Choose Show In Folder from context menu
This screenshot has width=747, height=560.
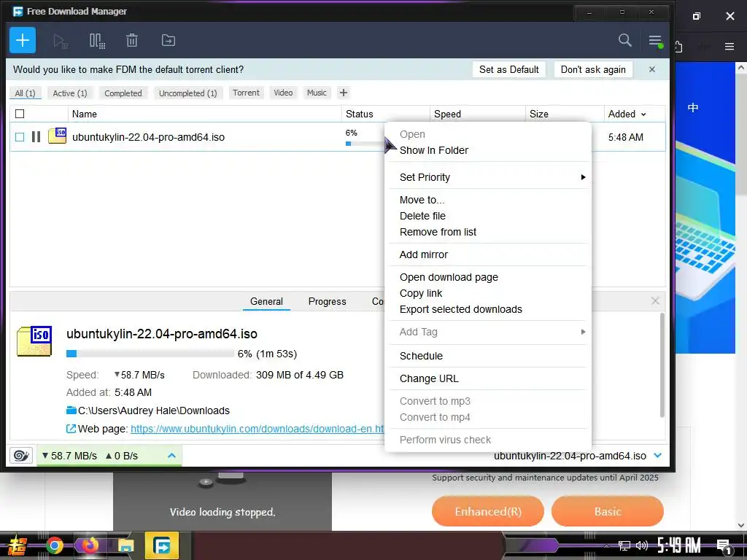point(434,150)
